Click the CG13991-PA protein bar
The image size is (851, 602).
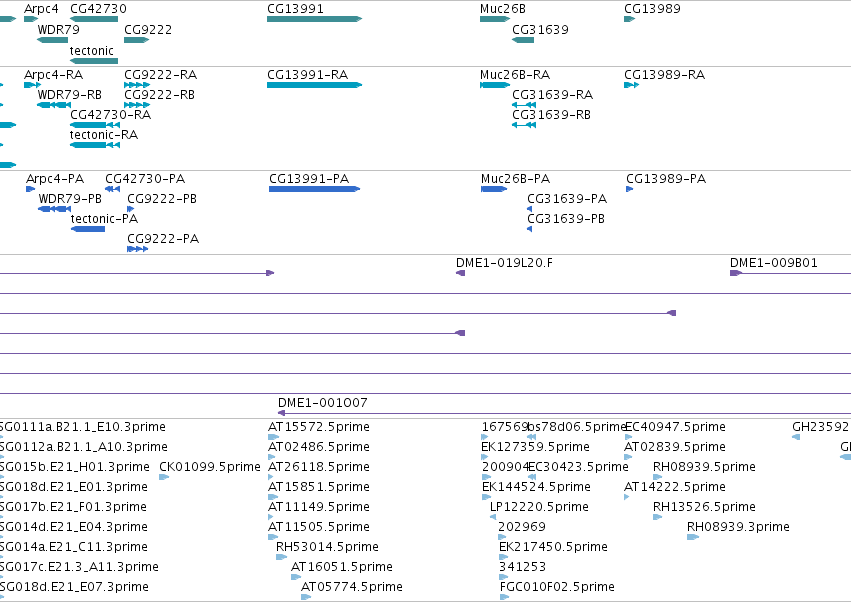314,189
